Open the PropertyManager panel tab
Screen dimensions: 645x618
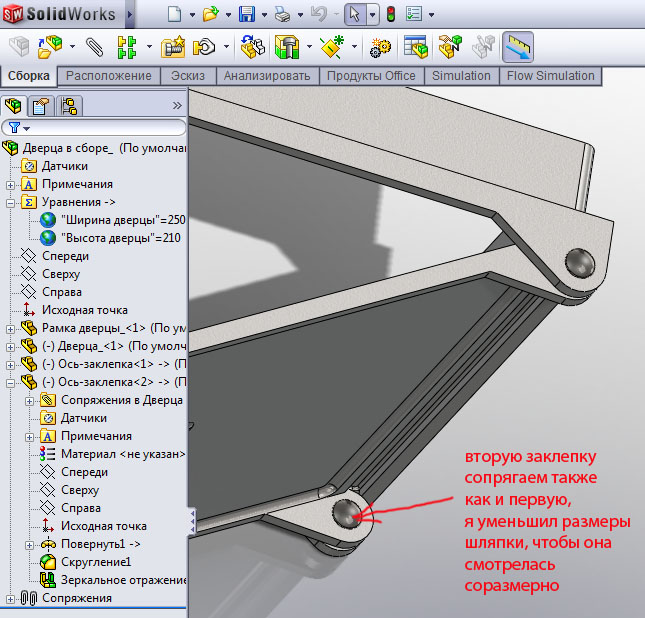click(41, 106)
